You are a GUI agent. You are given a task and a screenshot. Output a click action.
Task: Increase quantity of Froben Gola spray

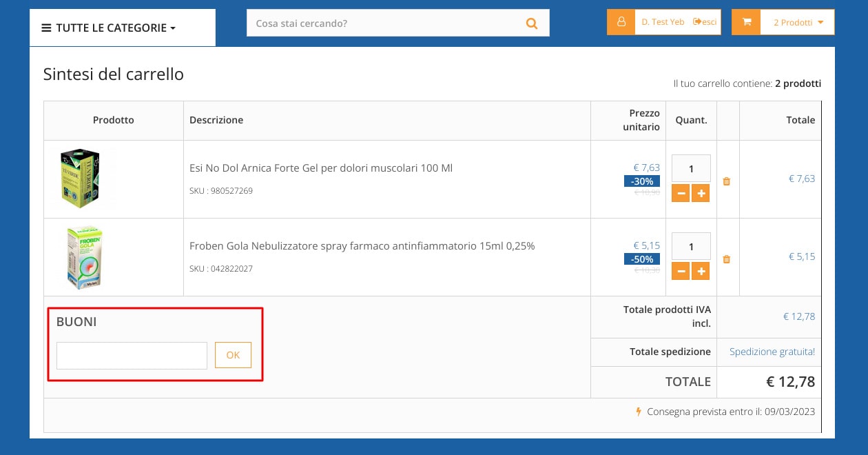click(701, 272)
